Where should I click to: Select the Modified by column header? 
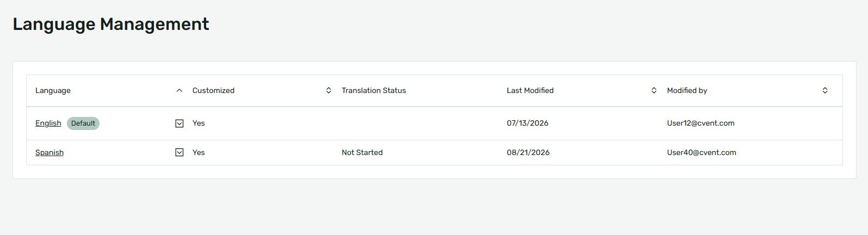687,91
